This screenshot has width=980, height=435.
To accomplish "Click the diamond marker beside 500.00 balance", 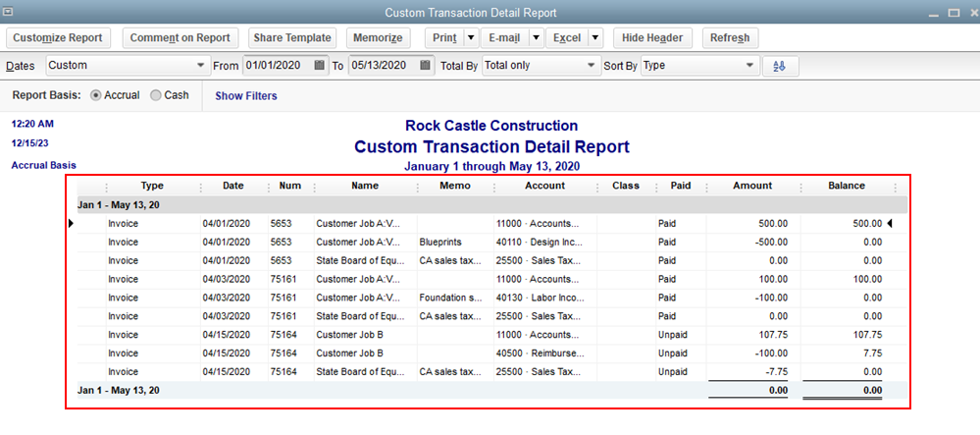I will pos(890,224).
